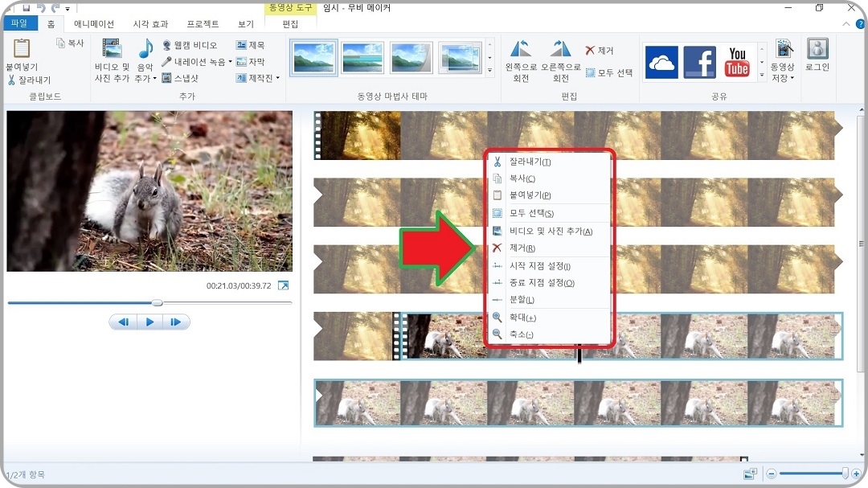The width and height of the screenshot is (868, 488).
Task: Share to OneDrive cloud icon
Action: (x=661, y=62)
